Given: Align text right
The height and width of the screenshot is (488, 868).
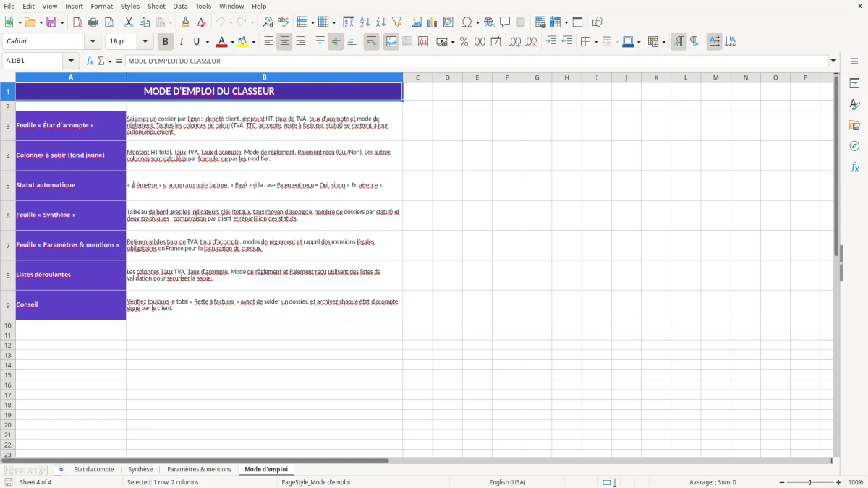Looking at the screenshot, I should [300, 42].
